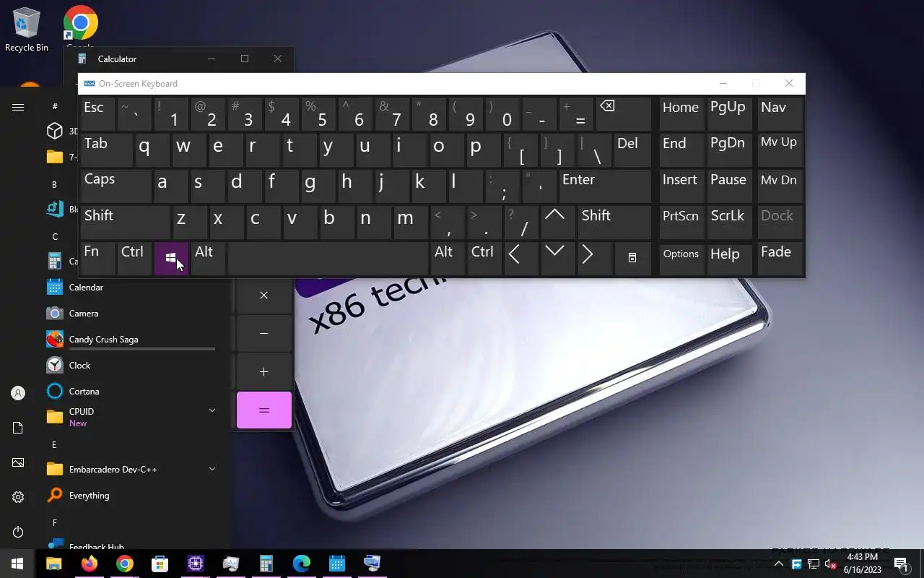Click the clock and date on taskbar

point(863,564)
